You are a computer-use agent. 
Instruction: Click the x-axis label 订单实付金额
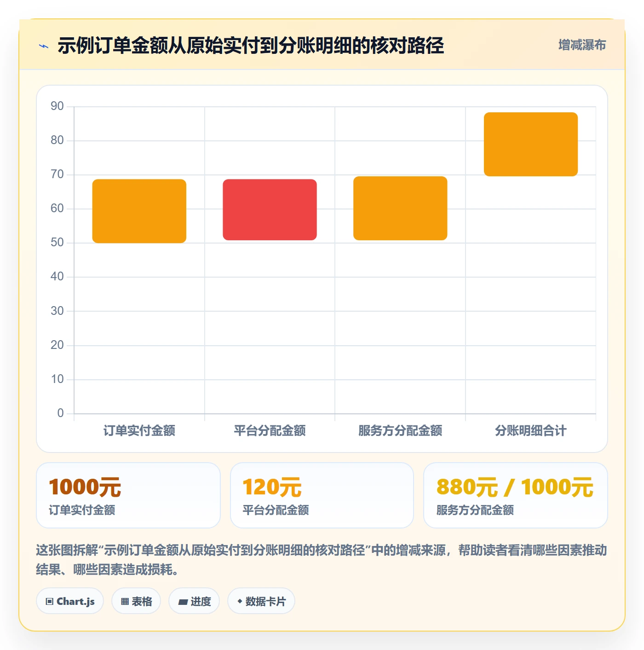139,431
